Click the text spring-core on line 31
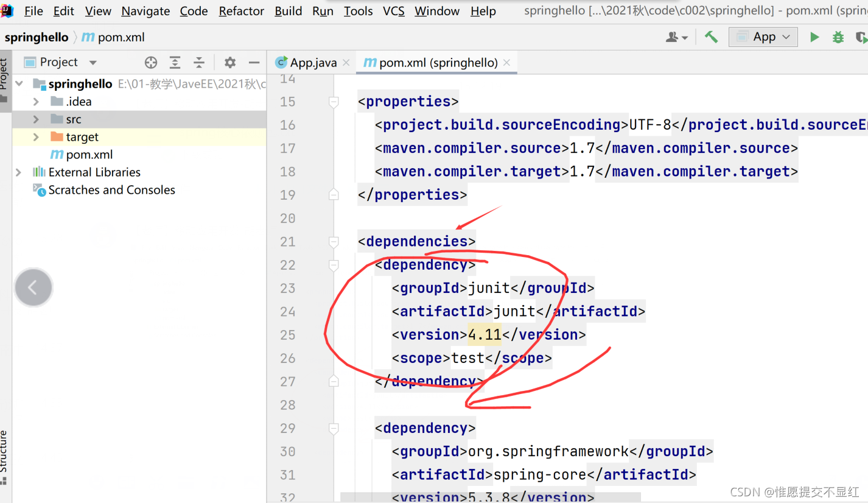Viewport: 868px width, 503px height. [540, 475]
